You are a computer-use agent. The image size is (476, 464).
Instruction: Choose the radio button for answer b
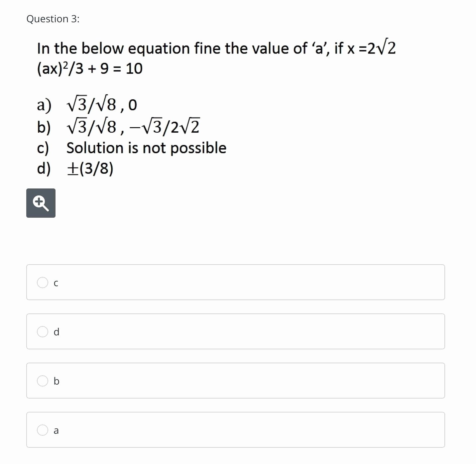tap(43, 381)
